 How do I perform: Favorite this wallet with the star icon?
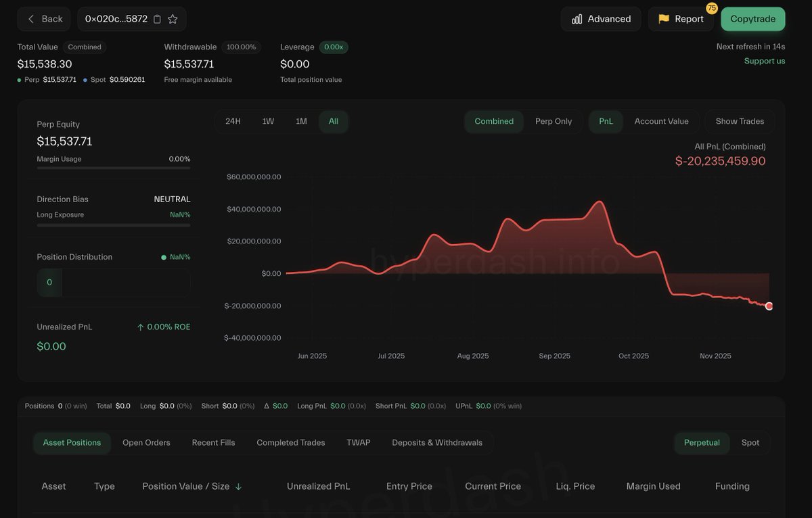pos(173,19)
